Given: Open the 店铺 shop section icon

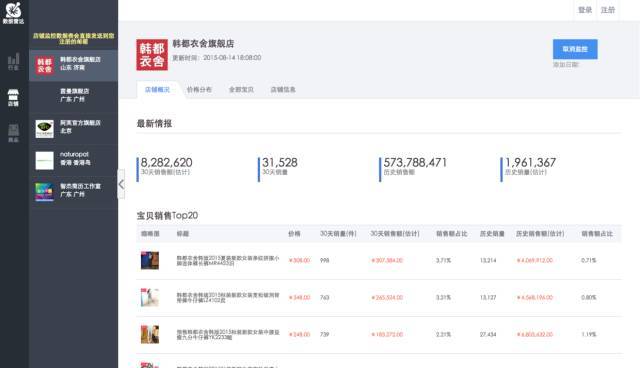Looking at the screenshot, I should tap(13, 98).
